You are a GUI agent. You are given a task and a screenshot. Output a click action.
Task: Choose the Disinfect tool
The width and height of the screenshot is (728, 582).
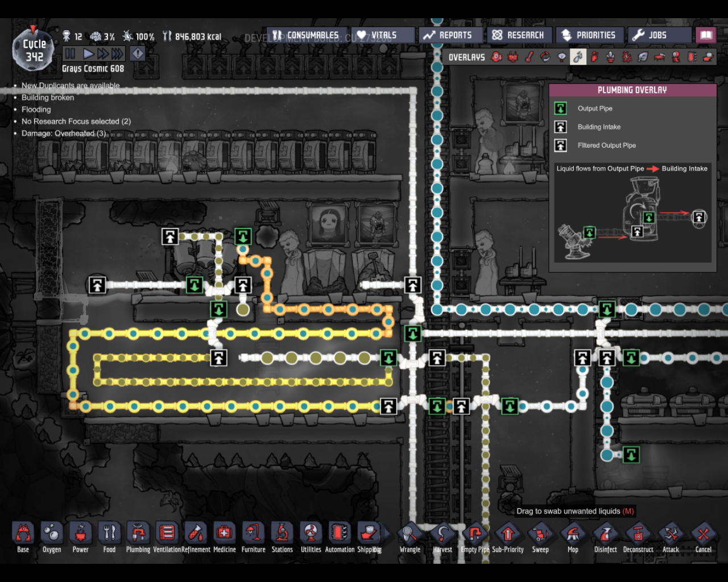605,535
